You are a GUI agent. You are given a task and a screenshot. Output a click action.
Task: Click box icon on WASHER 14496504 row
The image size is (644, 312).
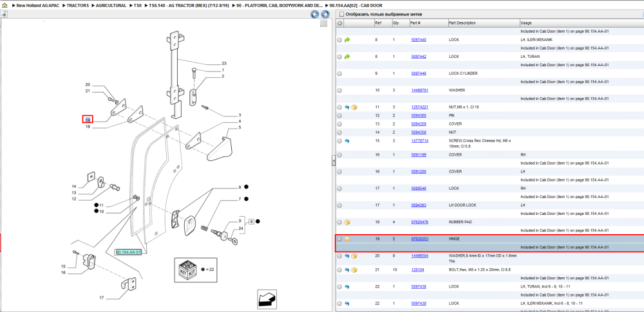pos(354,256)
